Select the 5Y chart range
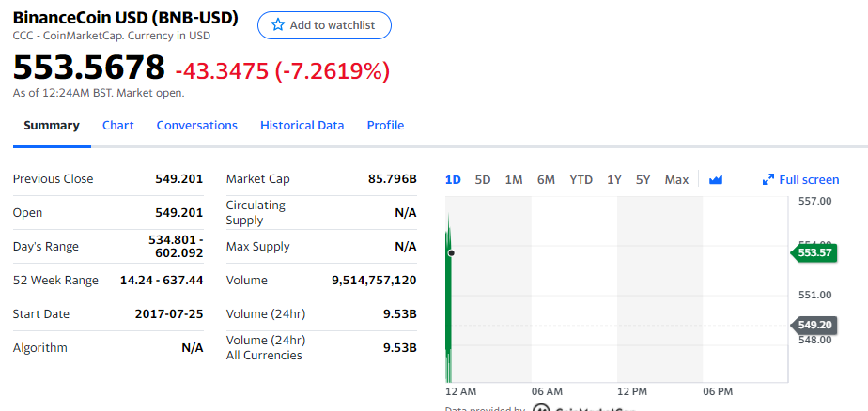This screenshot has height=411, width=868. click(643, 180)
